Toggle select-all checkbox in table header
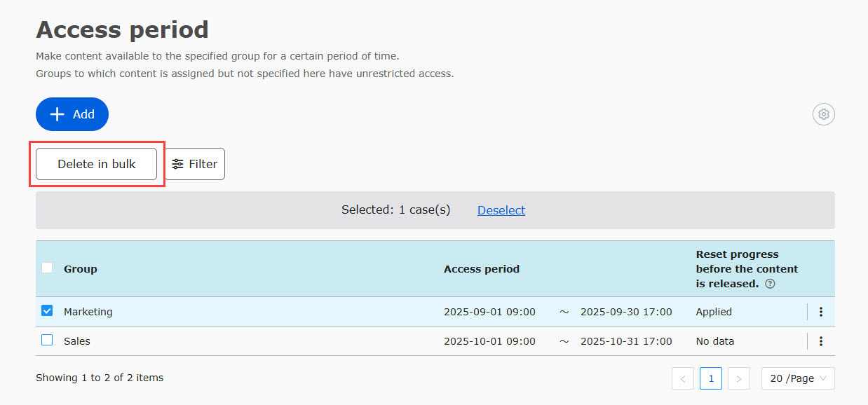This screenshot has height=405, width=868. tap(47, 268)
